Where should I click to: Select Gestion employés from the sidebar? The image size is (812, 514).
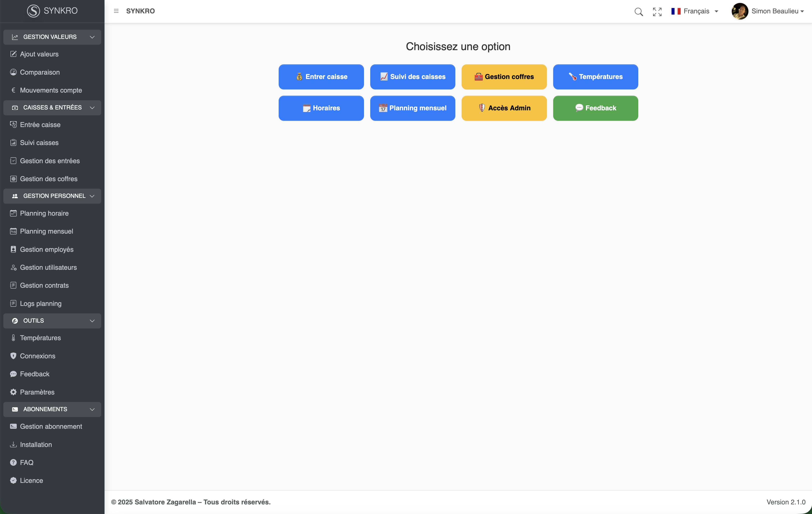click(x=47, y=249)
